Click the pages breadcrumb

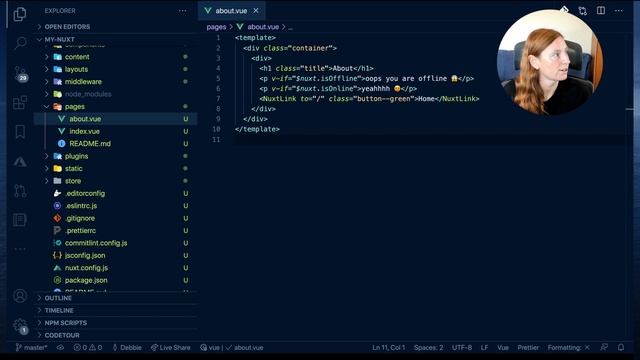pos(216,27)
